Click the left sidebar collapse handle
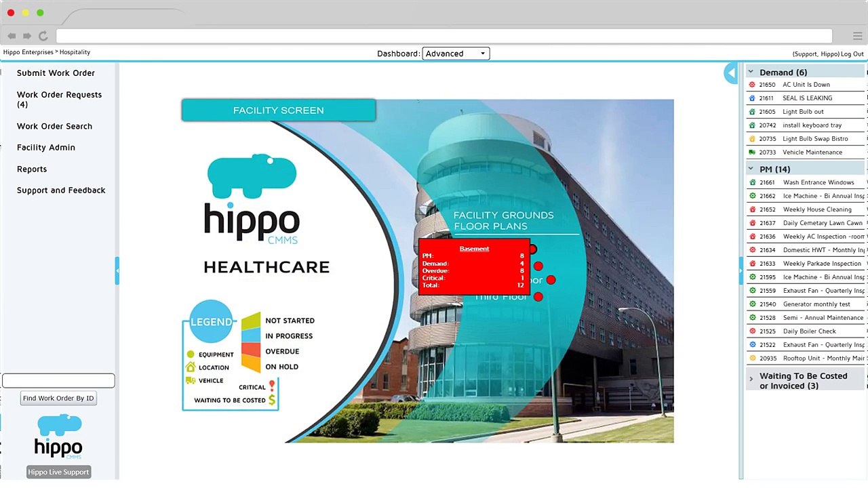The image size is (868, 488). pyautogui.click(x=117, y=270)
